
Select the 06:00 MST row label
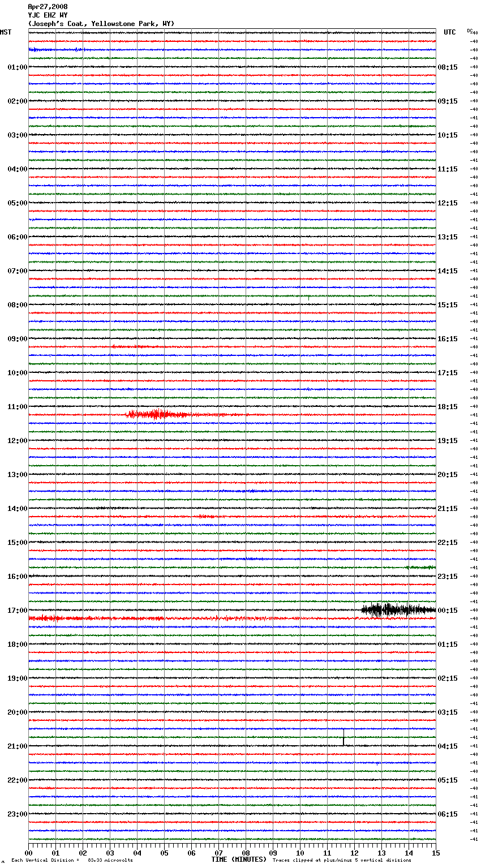point(17,237)
